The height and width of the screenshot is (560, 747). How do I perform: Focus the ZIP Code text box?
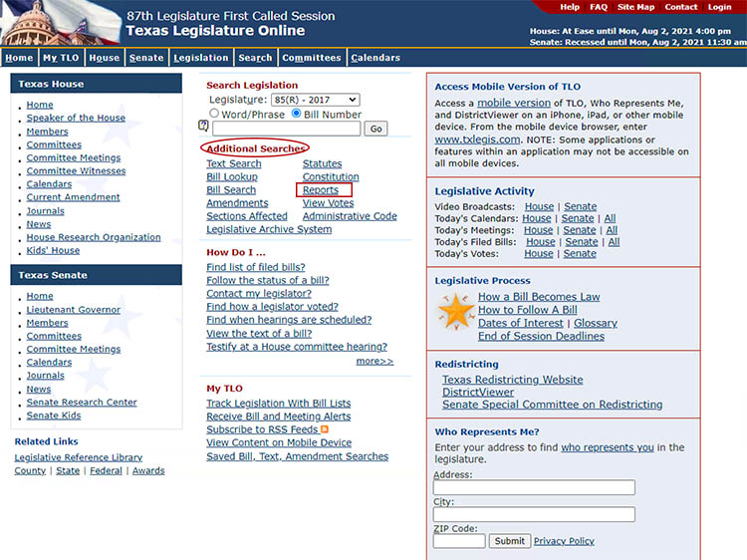point(459,541)
